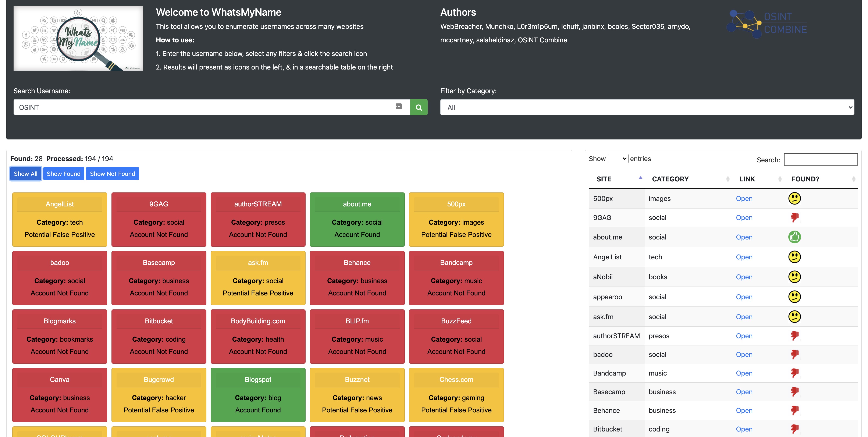The width and height of the screenshot is (868, 437).
Task: Open the Bandcamp link in table
Action: (744, 373)
